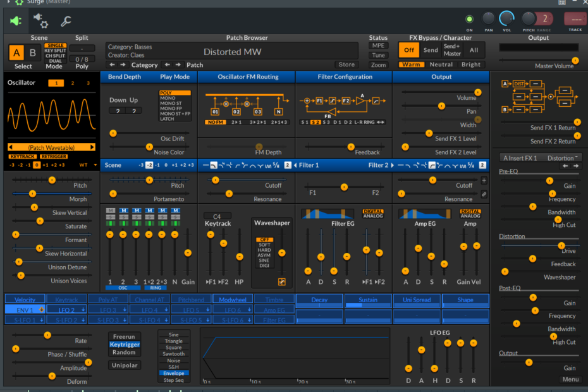Select ENV 1 modulation source
588x392 pixels.
[x=25, y=310]
